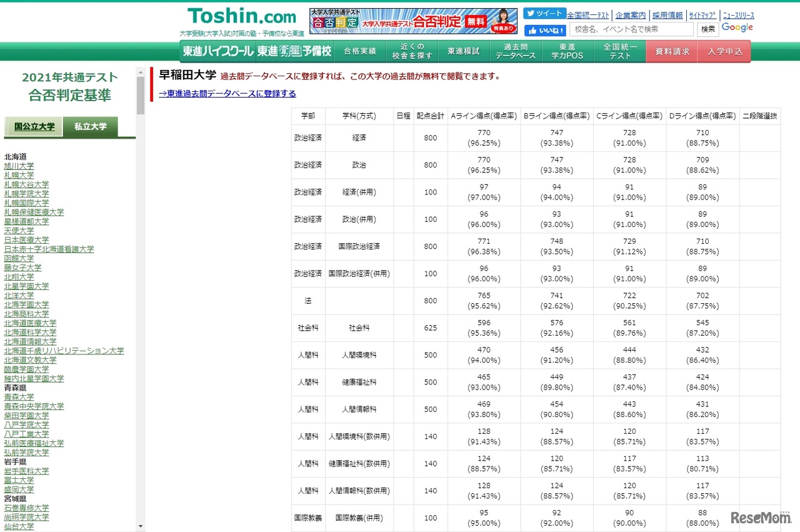Click the Toshin.com site logo
The image size is (800, 532).
(242, 17)
